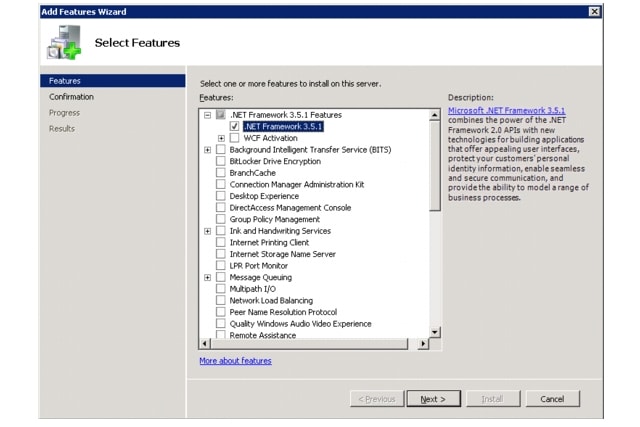Enable Ink and Handwriting Services checkbox
This screenshot has width=640, height=427.
click(x=220, y=231)
